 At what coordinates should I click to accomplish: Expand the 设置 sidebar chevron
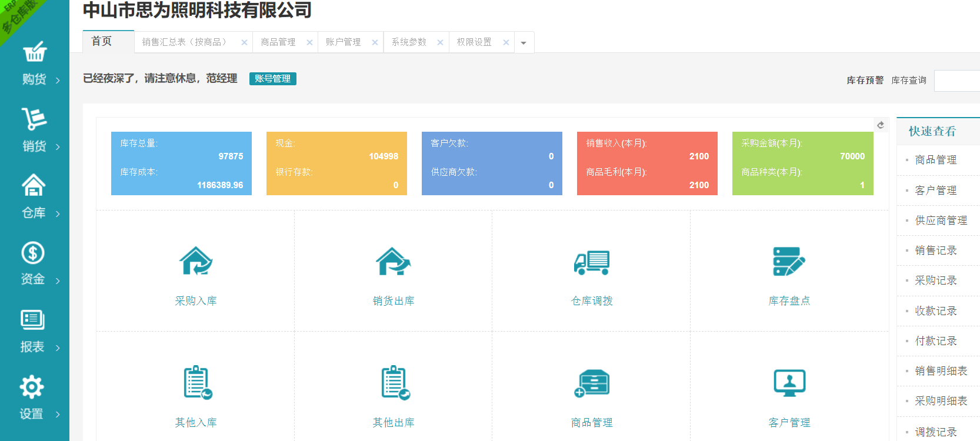point(58,415)
